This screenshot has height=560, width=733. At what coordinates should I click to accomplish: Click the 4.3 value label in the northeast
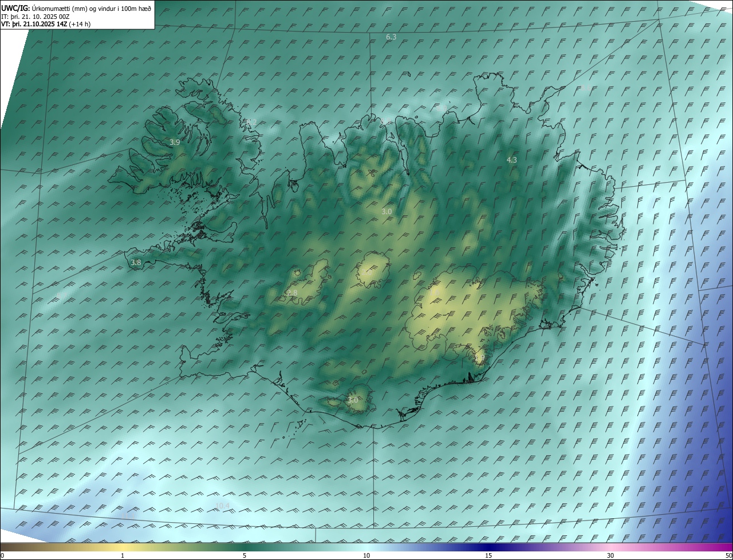[x=512, y=160]
